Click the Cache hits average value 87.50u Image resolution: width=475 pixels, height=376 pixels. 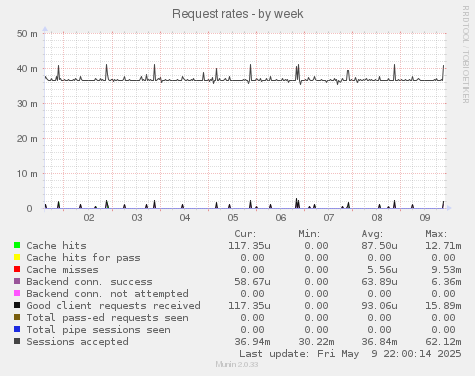click(x=379, y=246)
